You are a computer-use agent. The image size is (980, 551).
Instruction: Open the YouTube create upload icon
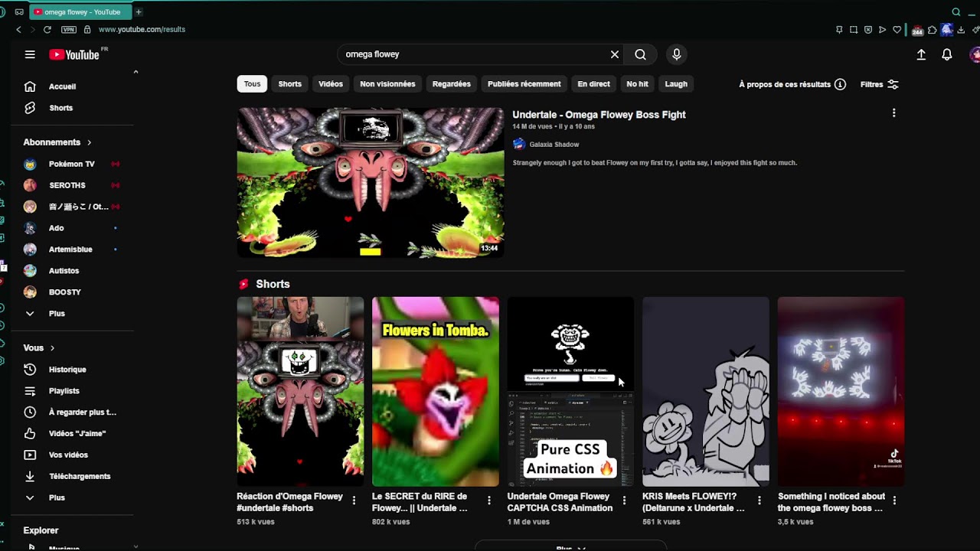coord(921,54)
